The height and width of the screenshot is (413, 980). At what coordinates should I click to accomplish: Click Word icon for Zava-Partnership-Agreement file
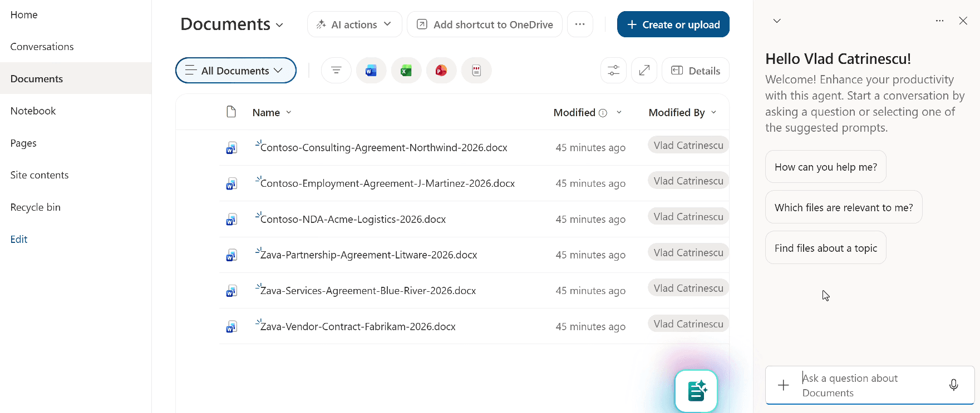(232, 255)
